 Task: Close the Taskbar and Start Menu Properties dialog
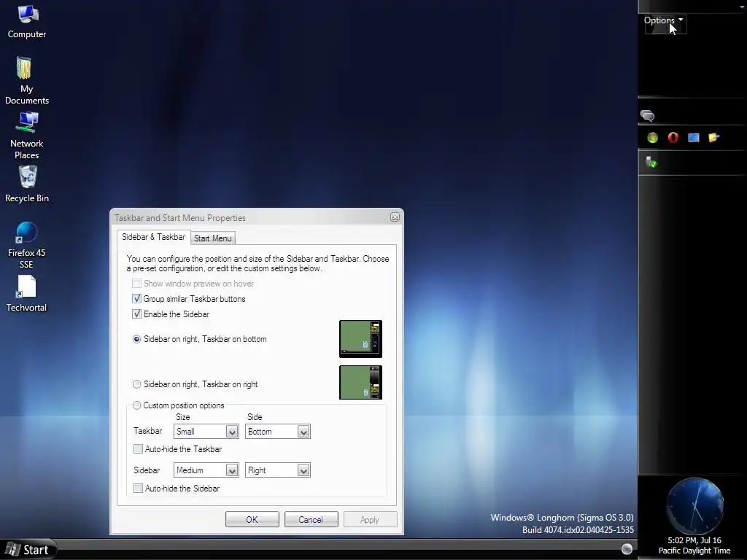pyautogui.click(x=395, y=217)
